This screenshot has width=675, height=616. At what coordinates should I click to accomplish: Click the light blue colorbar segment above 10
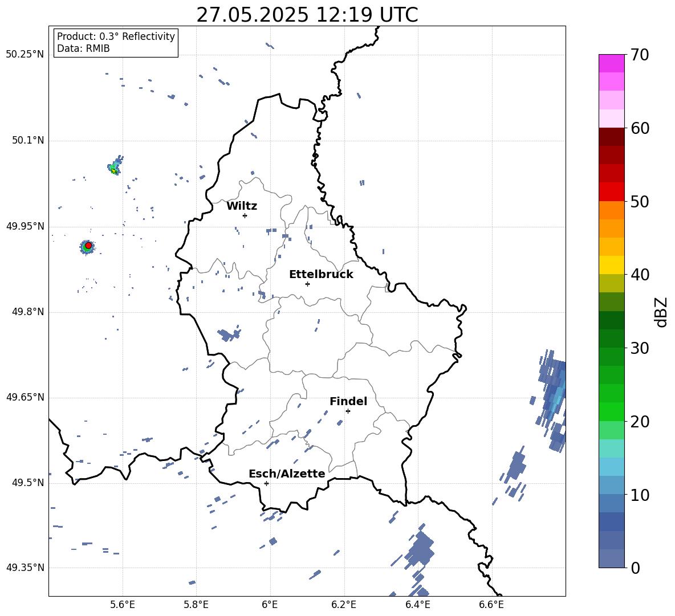611,486
